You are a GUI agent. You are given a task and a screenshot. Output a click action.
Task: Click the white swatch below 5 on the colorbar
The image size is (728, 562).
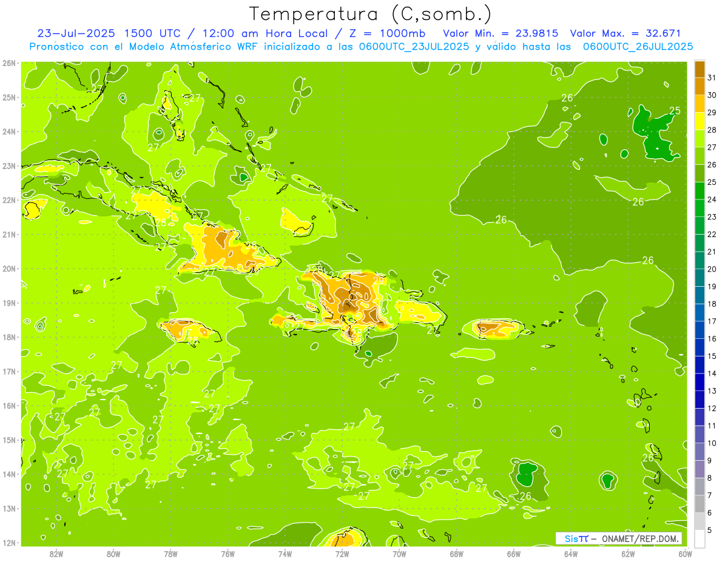[699, 538]
